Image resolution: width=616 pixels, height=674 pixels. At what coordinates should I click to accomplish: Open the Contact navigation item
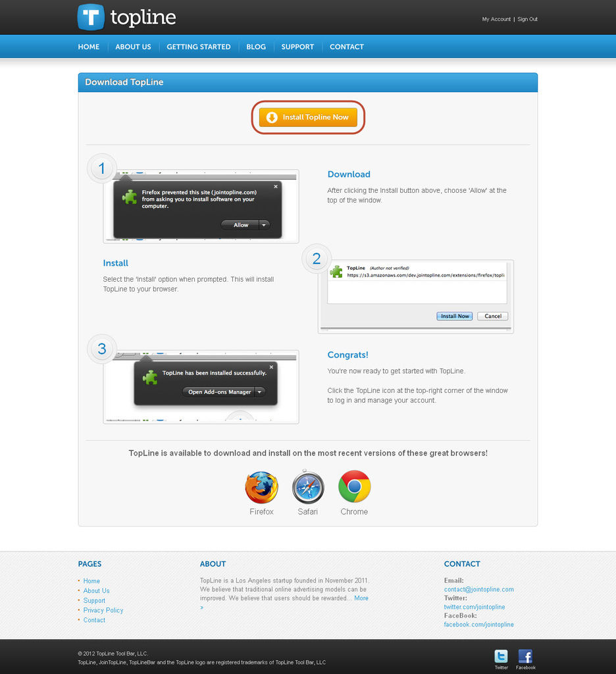(x=347, y=47)
